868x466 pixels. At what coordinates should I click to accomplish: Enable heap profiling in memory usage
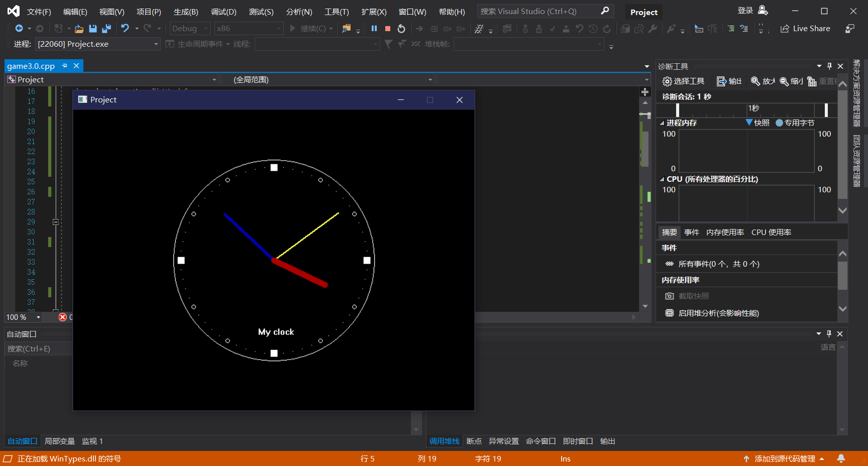click(x=712, y=313)
